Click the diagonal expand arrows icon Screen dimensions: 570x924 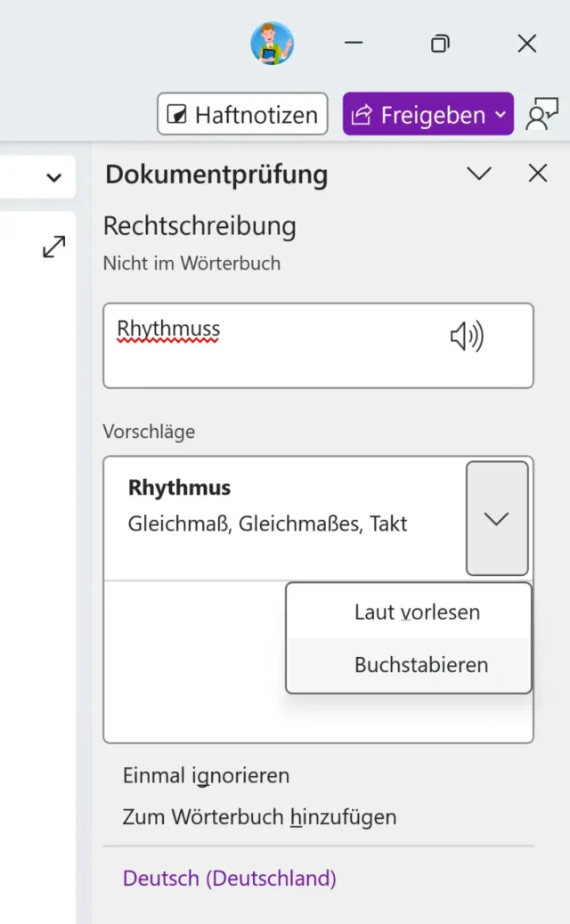click(54, 247)
